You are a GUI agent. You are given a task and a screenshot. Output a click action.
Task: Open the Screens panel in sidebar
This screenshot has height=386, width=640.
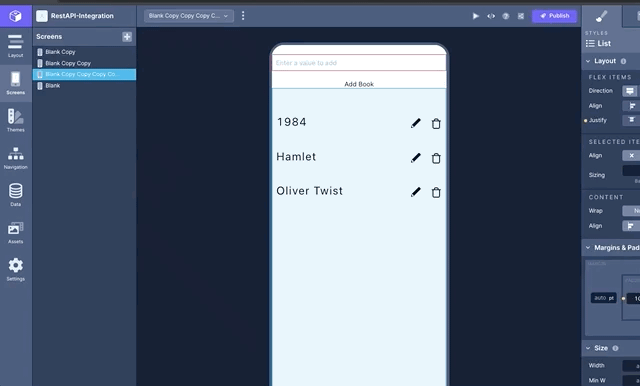pyautogui.click(x=16, y=83)
